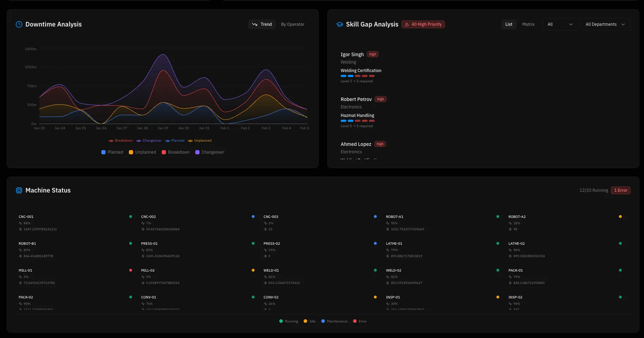The width and height of the screenshot is (644, 338).
Task: Click Igor Singh's Welding Certification level indicator
Action: (357, 76)
